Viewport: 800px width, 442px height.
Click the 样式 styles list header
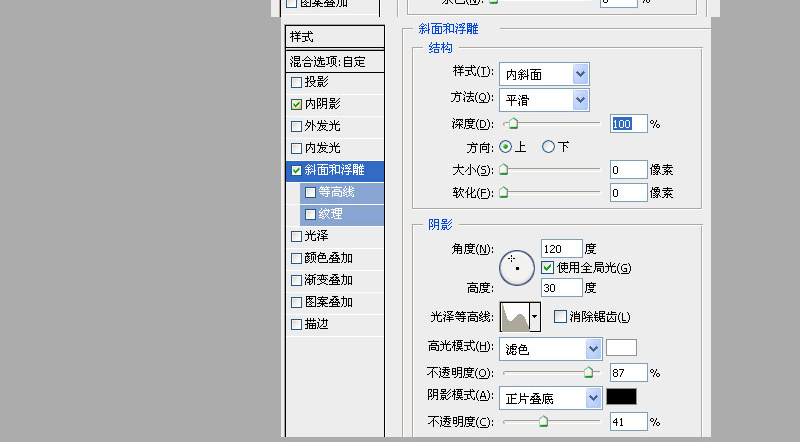[x=335, y=37]
